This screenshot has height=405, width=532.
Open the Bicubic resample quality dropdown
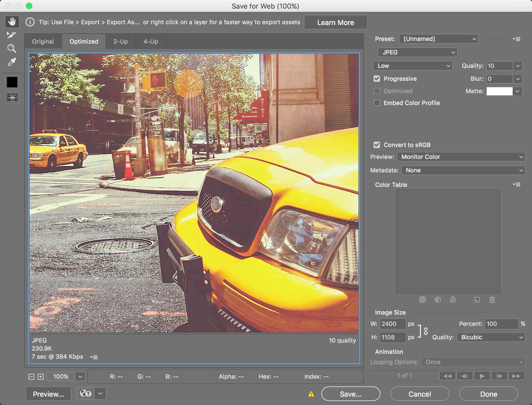coord(491,337)
